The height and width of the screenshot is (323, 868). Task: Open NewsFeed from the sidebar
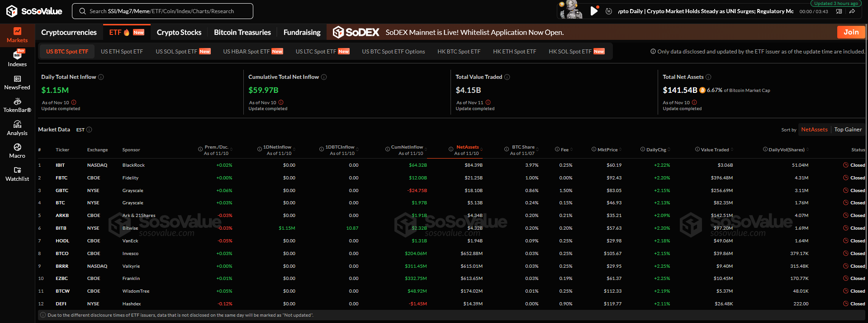coord(17,82)
